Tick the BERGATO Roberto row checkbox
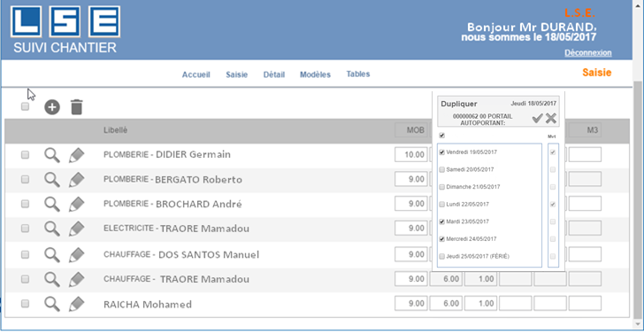The height and width of the screenshot is (334, 644). pos(25,179)
